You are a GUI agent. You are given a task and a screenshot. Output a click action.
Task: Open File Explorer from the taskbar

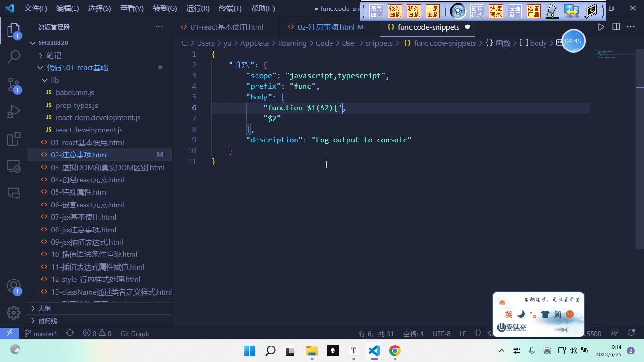tap(312, 351)
